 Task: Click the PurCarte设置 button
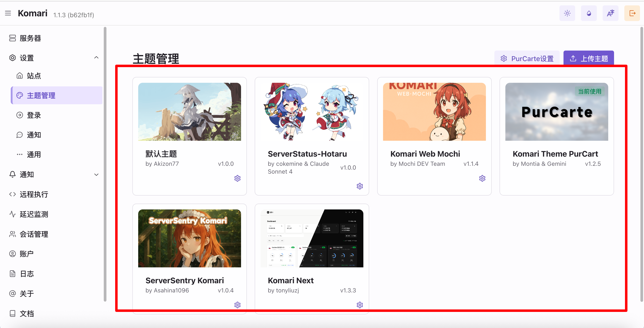click(x=527, y=59)
